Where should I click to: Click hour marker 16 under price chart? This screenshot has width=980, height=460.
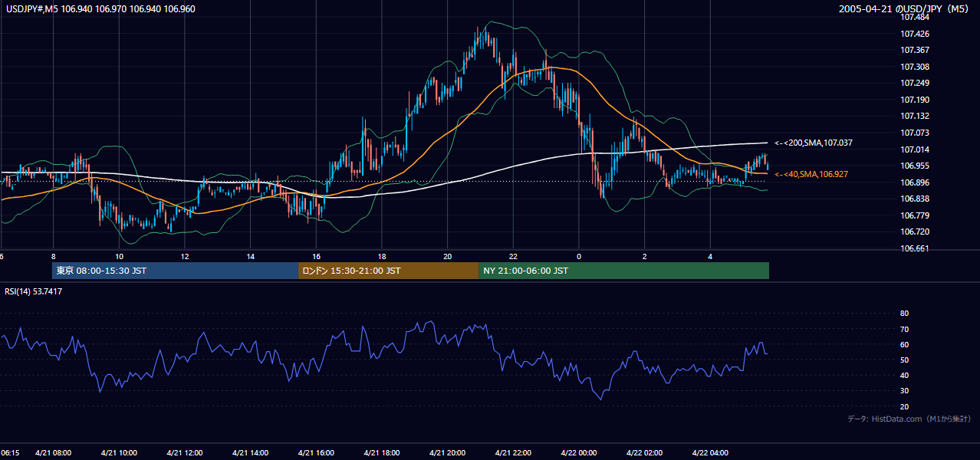(316, 256)
